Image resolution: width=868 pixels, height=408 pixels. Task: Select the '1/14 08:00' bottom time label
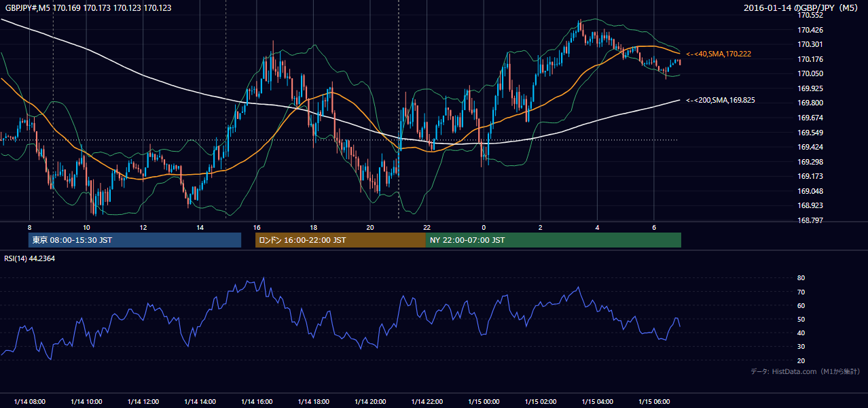click(29, 401)
